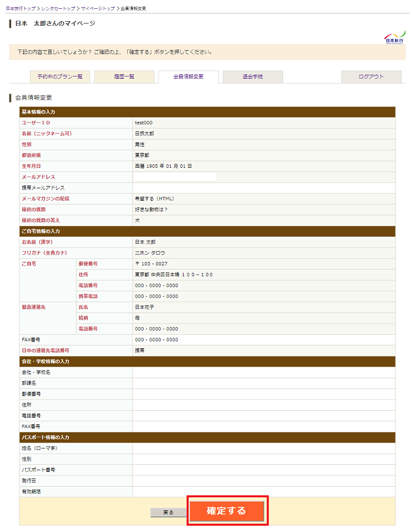
Task: Click the 基本情報の入力 section header
Action: pos(207,112)
